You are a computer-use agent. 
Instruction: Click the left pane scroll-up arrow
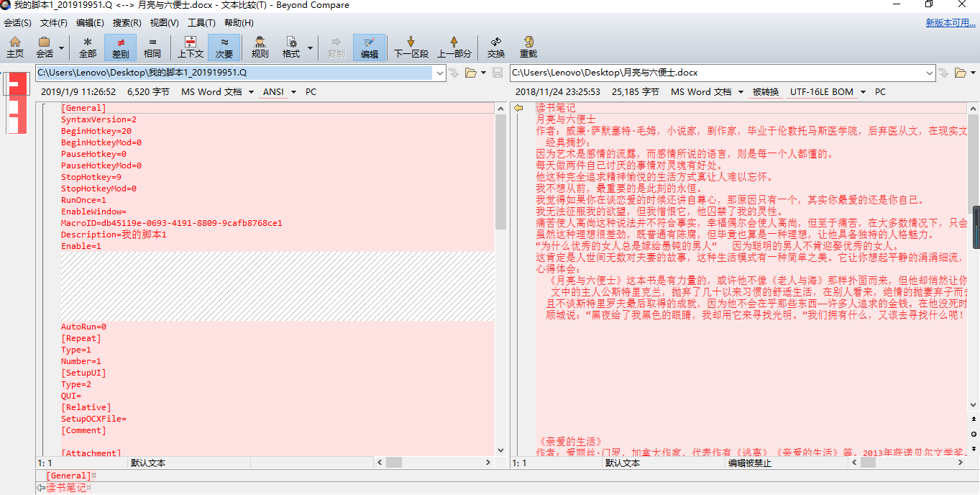[500, 108]
